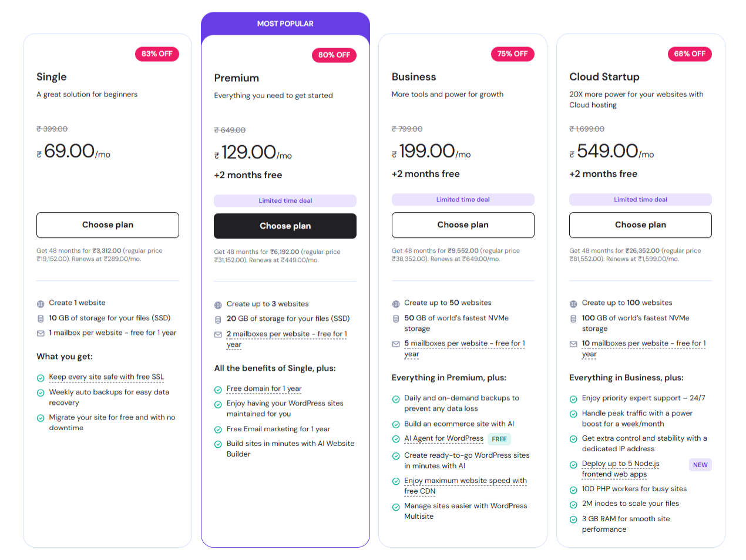The height and width of the screenshot is (560, 746).
Task: Click the checkmark icon next to "Free Email marketing"
Action: [218, 430]
